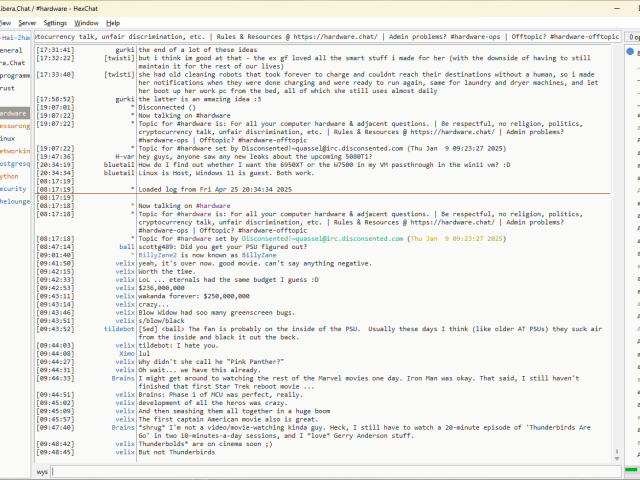Click the message input field

click(x=330, y=471)
